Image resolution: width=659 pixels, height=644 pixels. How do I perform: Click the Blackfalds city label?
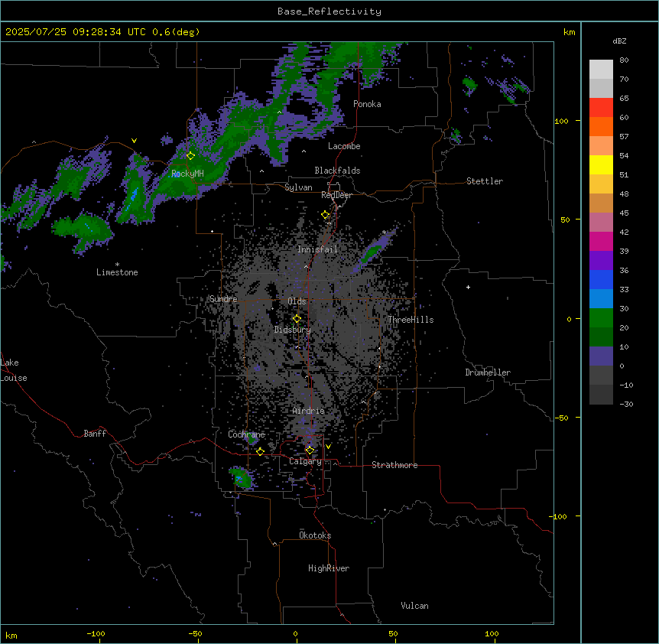coord(337,171)
